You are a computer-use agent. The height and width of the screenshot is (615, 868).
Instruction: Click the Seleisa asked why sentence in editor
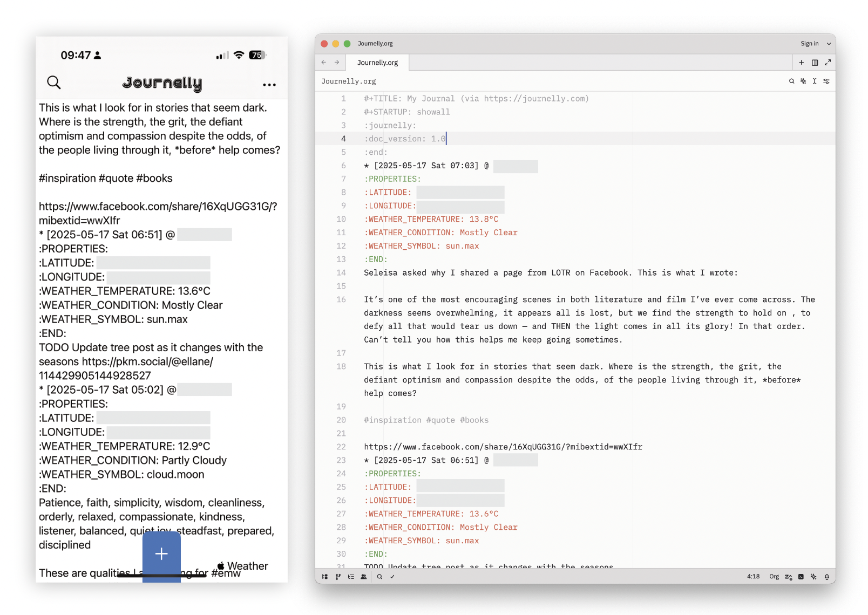(x=551, y=273)
